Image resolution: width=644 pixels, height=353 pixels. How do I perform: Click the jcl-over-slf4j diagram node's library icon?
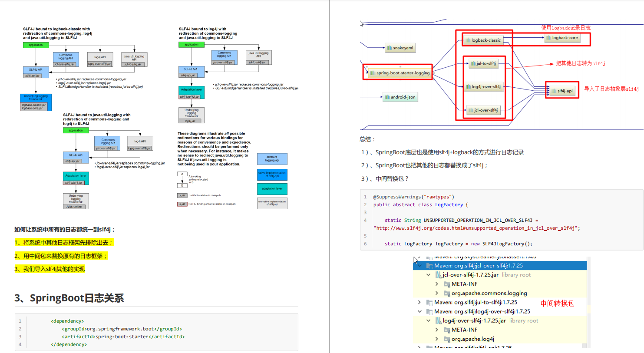pos(470,110)
